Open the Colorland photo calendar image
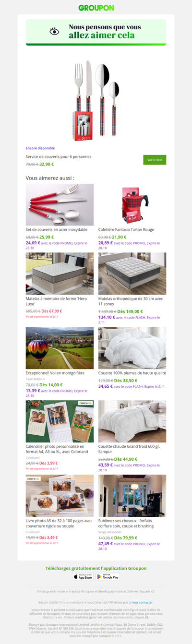192x644 pixels. 60,421
